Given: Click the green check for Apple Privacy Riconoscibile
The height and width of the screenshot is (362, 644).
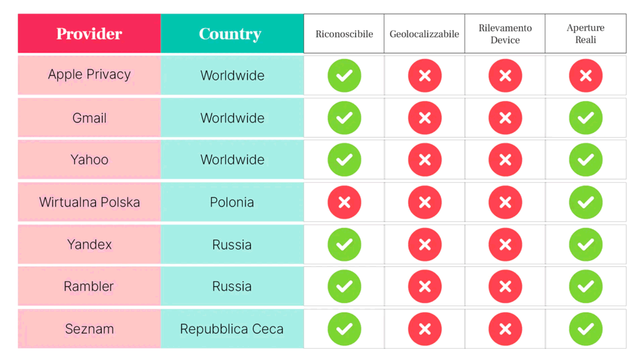Looking at the screenshot, I should (344, 75).
